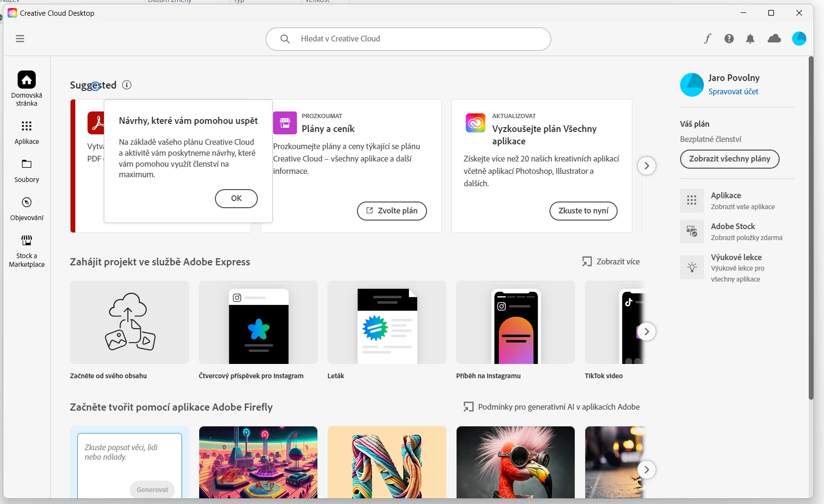Open Čtvercový příspěvek pro Instagram template
Screen dimensions: 824x504
(258, 323)
